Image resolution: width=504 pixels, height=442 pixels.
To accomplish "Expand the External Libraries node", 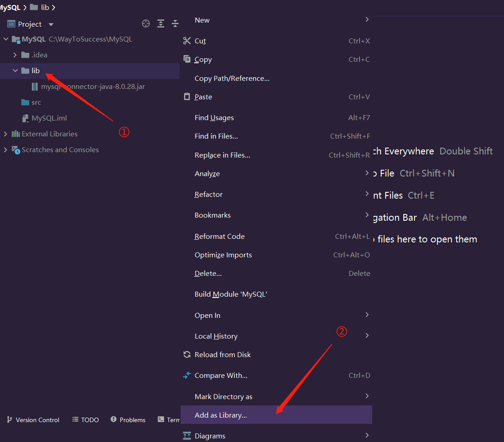I will (5, 134).
